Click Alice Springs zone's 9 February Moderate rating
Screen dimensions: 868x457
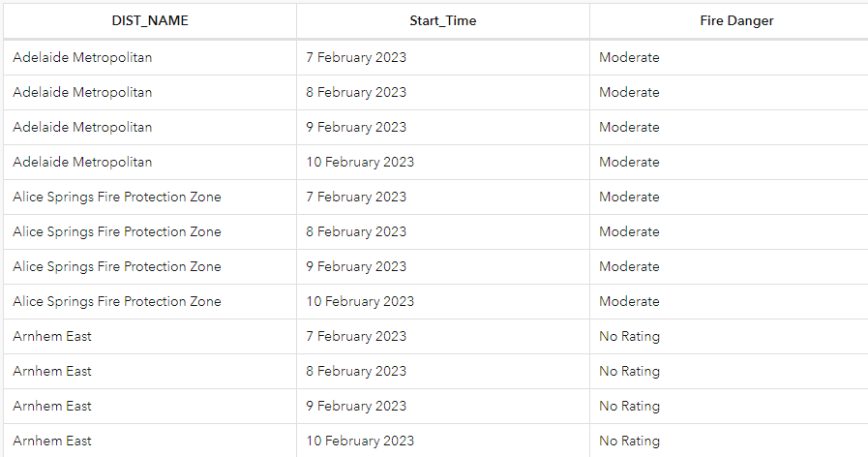click(629, 266)
